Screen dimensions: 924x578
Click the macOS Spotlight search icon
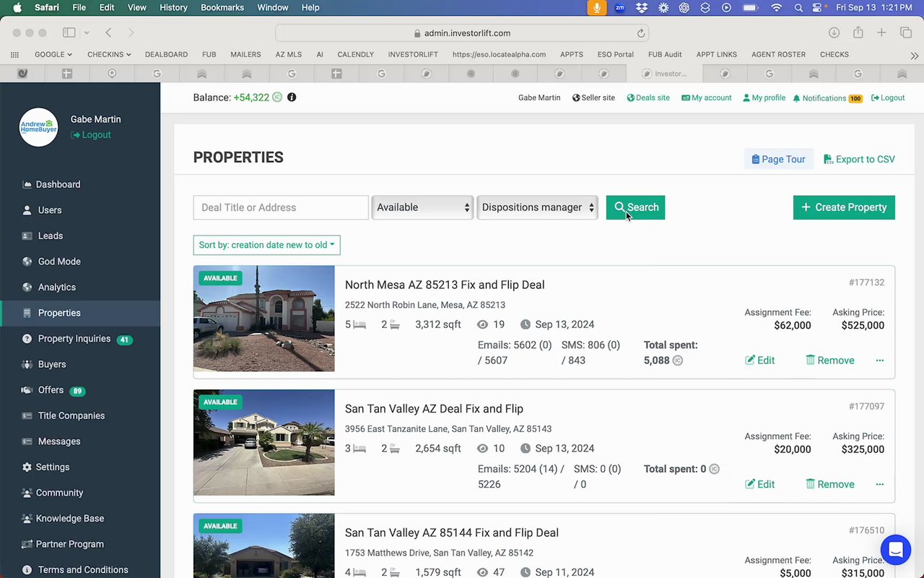[x=798, y=7]
